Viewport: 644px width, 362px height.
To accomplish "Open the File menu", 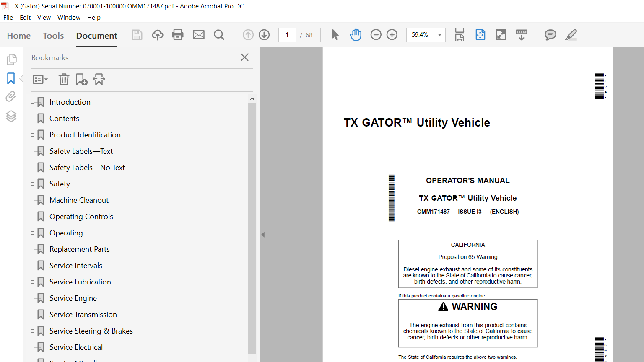I will tap(8, 18).
